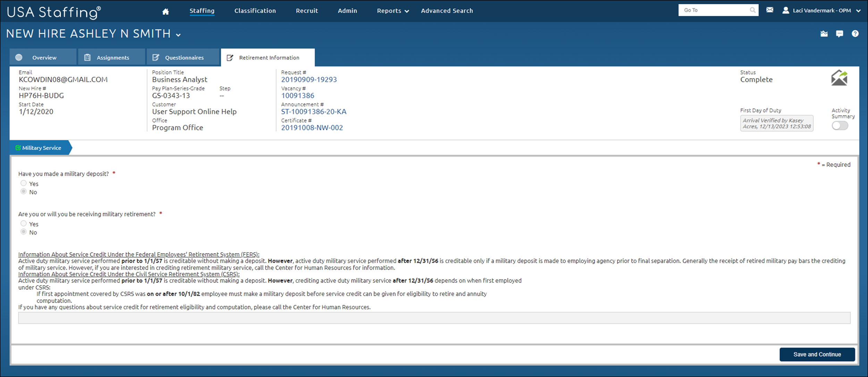Go to the Home icon
Screen dimensions: 868x377
tap(166, 11)
